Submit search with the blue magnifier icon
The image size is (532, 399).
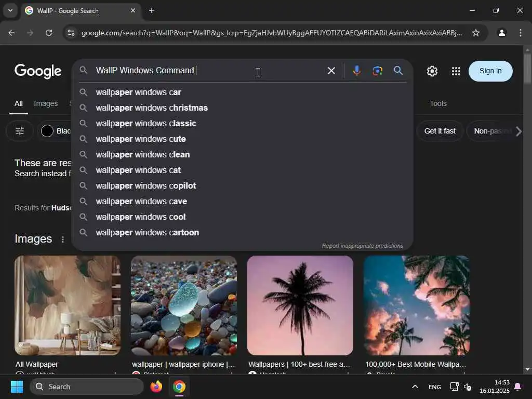[x=398, y=71]
